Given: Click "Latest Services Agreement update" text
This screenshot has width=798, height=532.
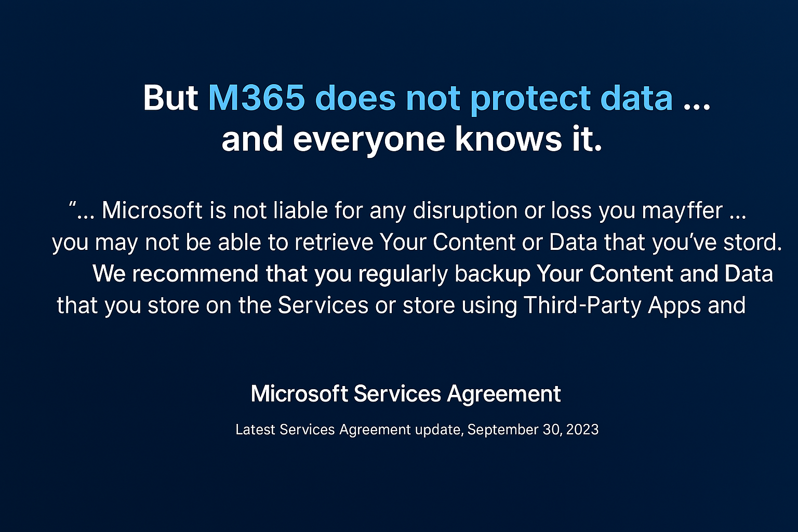Looking at the screenshot, I should 348,430.
